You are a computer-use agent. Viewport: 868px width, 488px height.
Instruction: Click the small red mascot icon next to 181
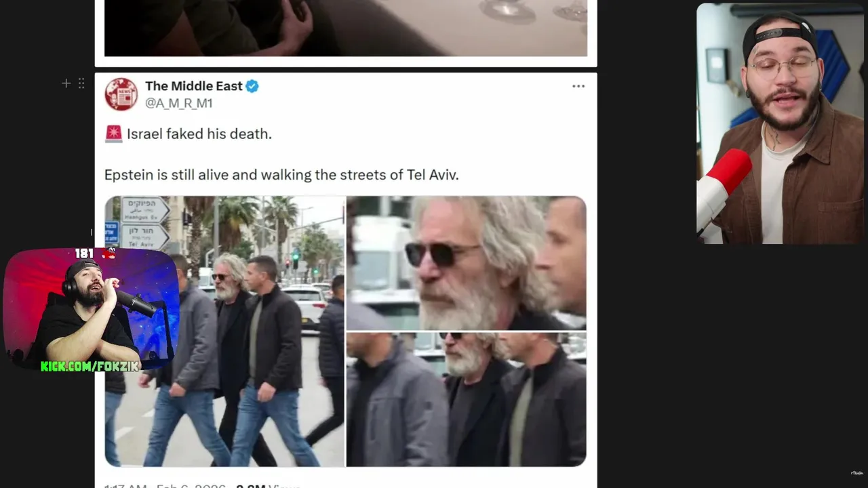coord(108,253)
